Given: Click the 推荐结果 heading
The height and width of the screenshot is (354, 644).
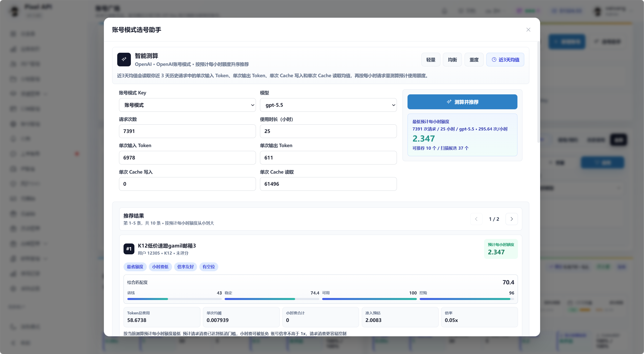Looking at the screenshot, I should tap(134, 216).
